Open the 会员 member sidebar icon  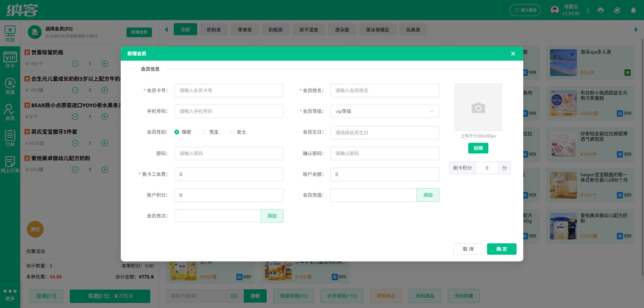tap(10, 112)
